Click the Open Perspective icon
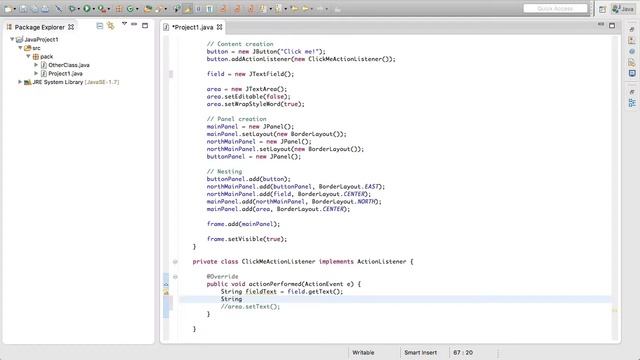Image resolution: width=640 pixels, height=360 pixels. click(x=602, y=9)
